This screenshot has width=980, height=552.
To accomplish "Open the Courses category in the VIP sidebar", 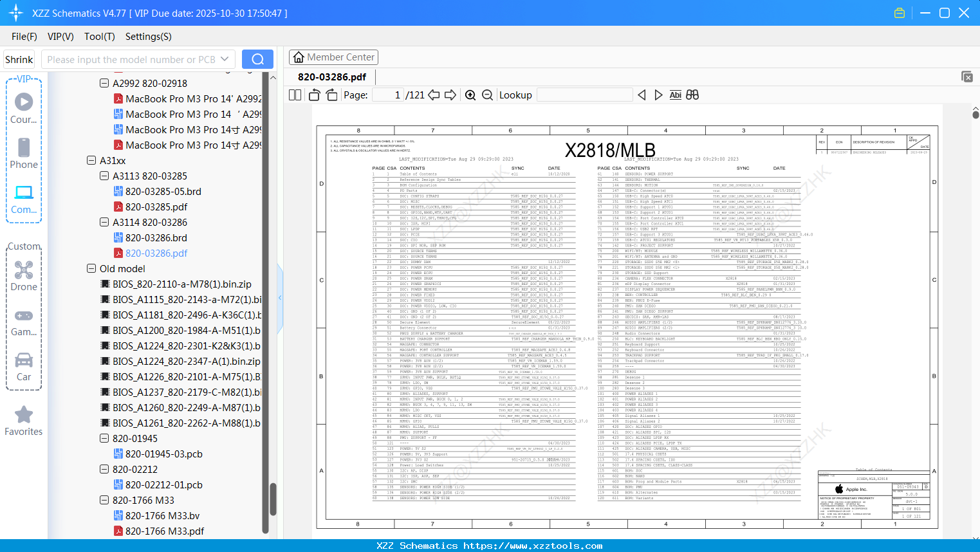I will click(x=24, y=108).
